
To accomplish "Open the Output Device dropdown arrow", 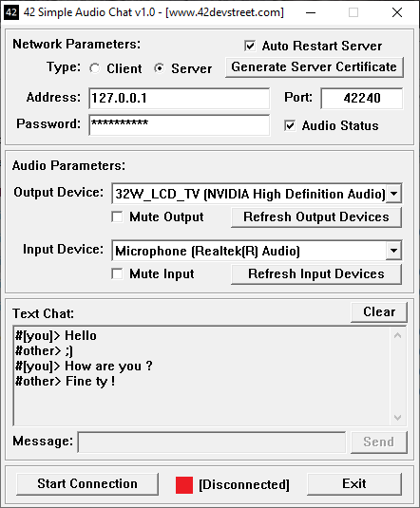I will pyautogui.click(x=393, y=194).
